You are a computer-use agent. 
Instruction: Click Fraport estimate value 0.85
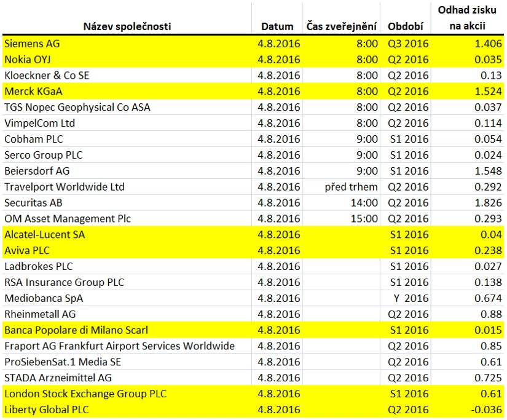(491, 346)
